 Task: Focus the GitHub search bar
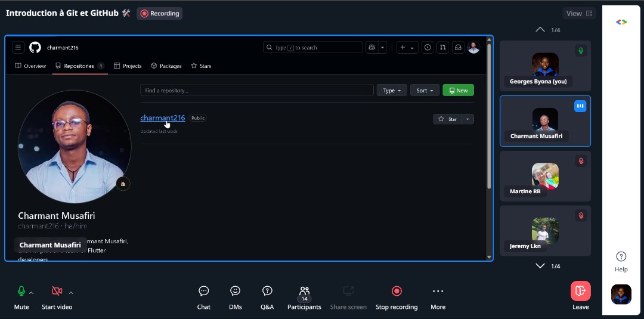[312, 48]
